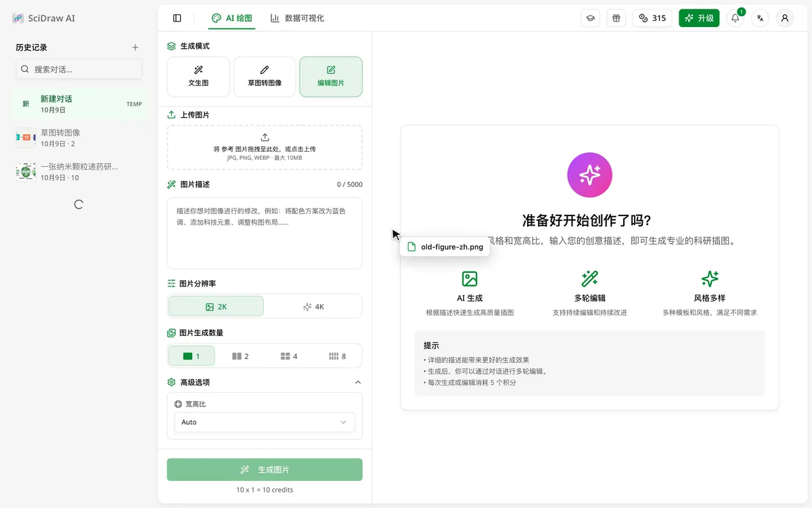The image size is (812, 508).
Task: Open the 草图转图像 history entry
Action: pos(79,137)
